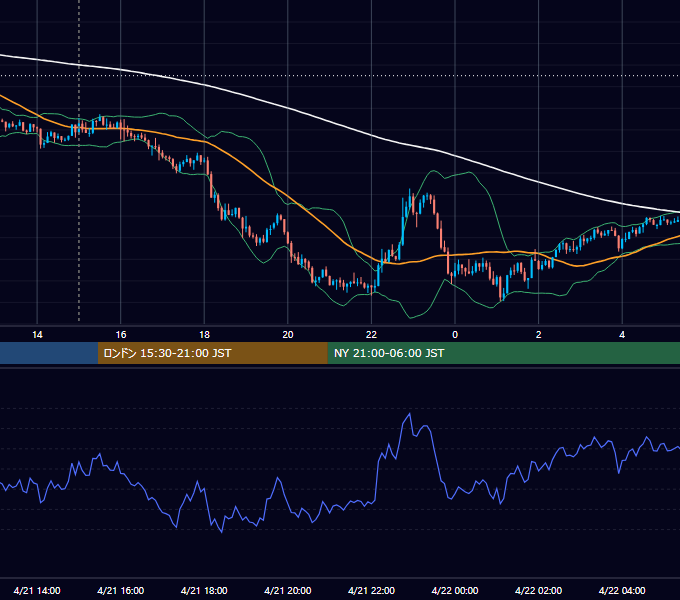The image size is (680, 600).
Task: Click the 4/21 20:00 label on oscillator axis
Action: (288, 590)
